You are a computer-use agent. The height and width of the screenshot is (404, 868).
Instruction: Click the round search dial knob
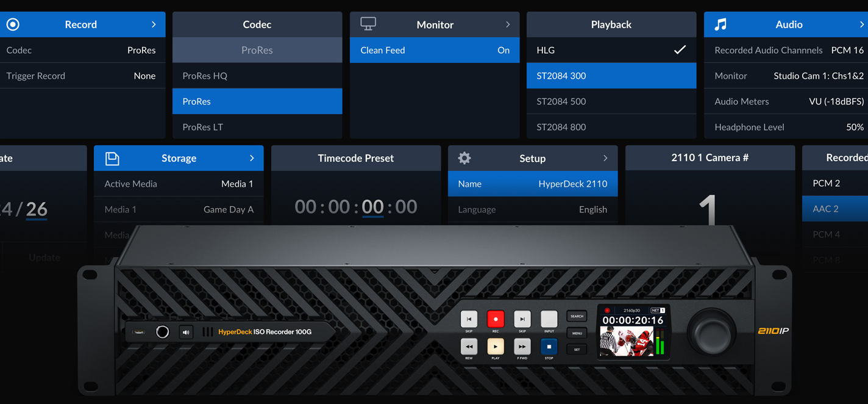tap(711, 332)
